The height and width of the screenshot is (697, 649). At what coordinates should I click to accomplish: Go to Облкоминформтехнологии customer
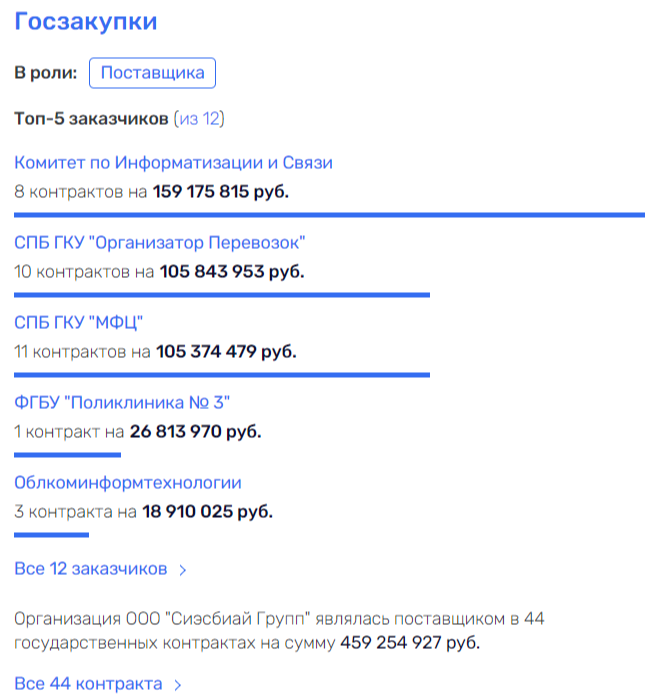click(x=128, y=483)
